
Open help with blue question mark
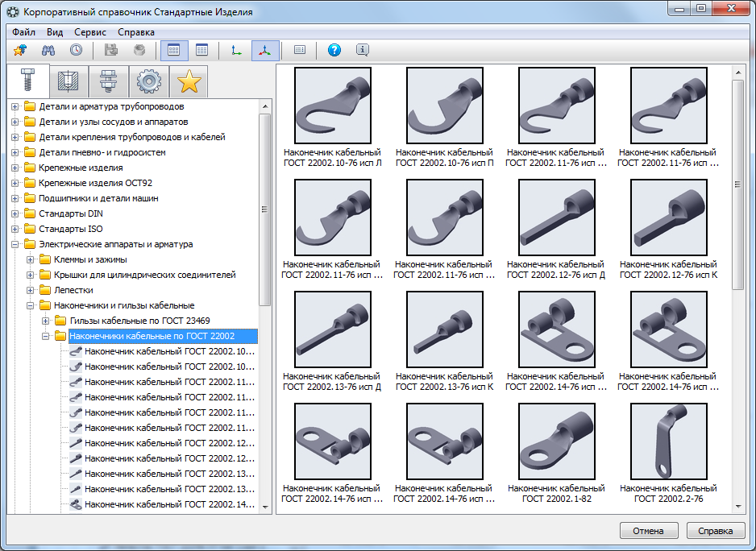tap(334, 50)
